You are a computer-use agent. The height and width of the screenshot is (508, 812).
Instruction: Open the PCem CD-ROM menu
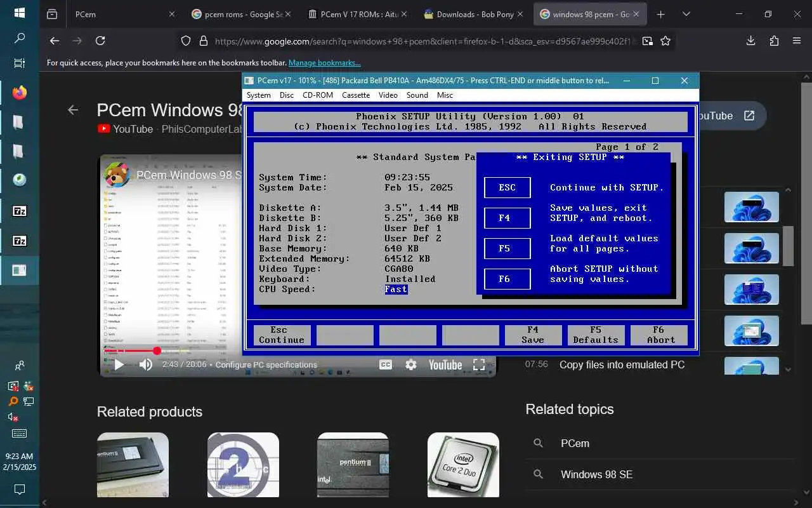(318, 95)
